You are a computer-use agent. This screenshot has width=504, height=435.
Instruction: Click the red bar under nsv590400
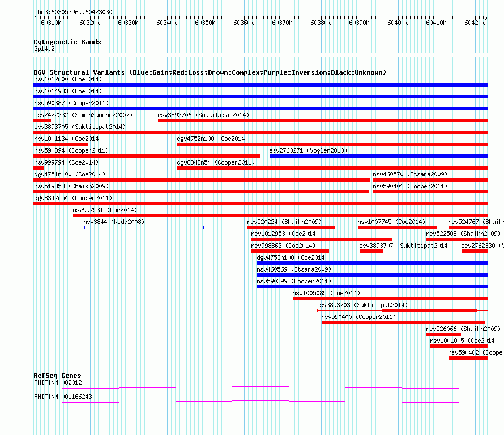pos(403,322)
